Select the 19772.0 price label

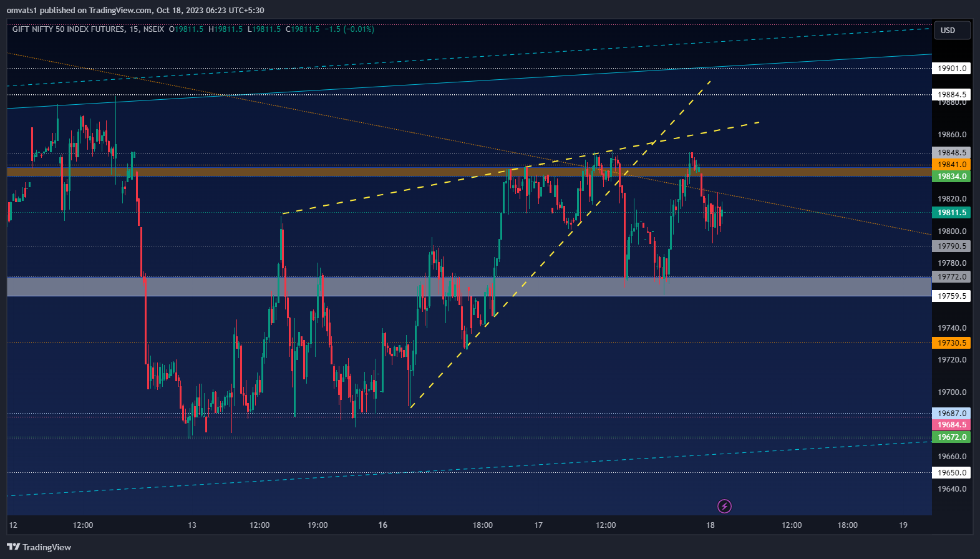951,277
